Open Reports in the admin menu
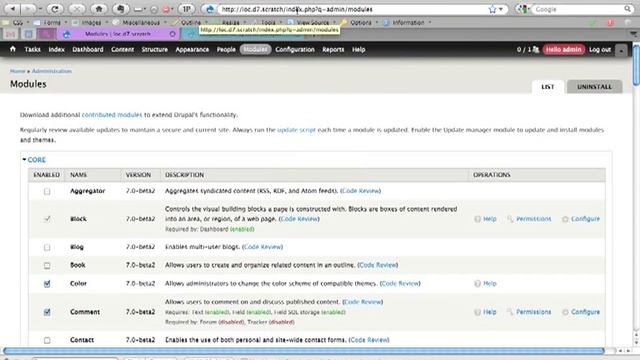Image resolution: width=640 pixels, height=360 pixels. (x=333, y=49)
